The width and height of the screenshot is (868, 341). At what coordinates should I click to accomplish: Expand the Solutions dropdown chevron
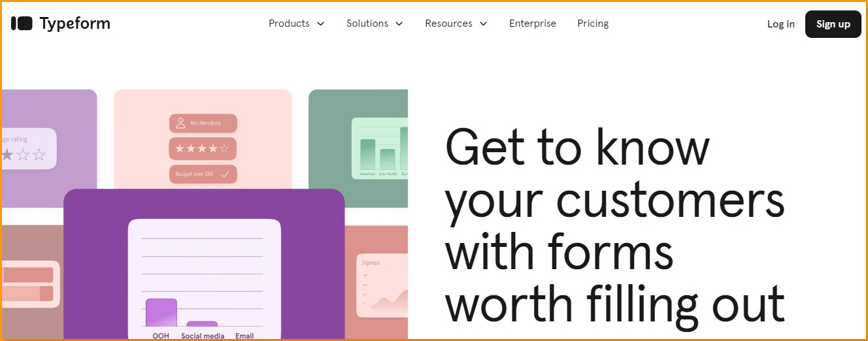coord(399,24)
